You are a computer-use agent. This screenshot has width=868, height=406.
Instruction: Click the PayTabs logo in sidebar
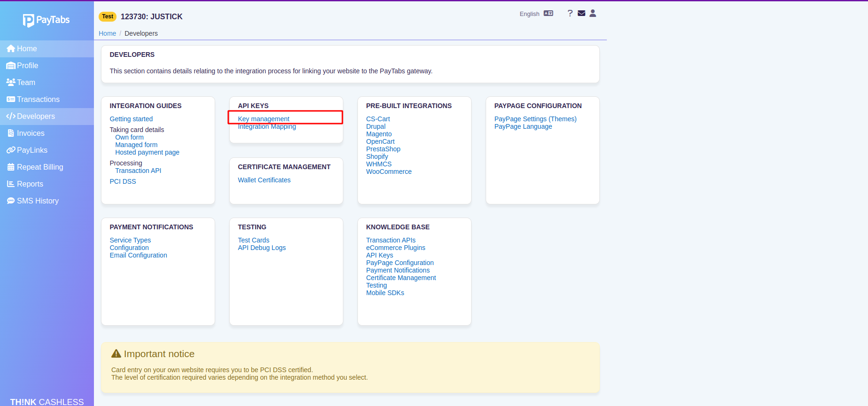pos(46,20)
